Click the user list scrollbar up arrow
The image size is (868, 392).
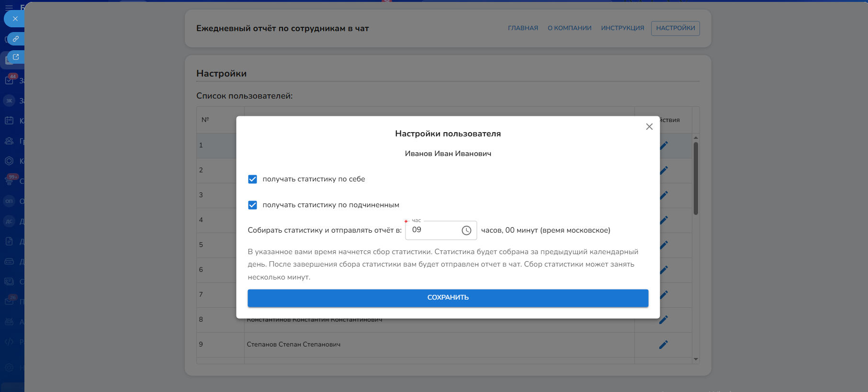point(696,138)
